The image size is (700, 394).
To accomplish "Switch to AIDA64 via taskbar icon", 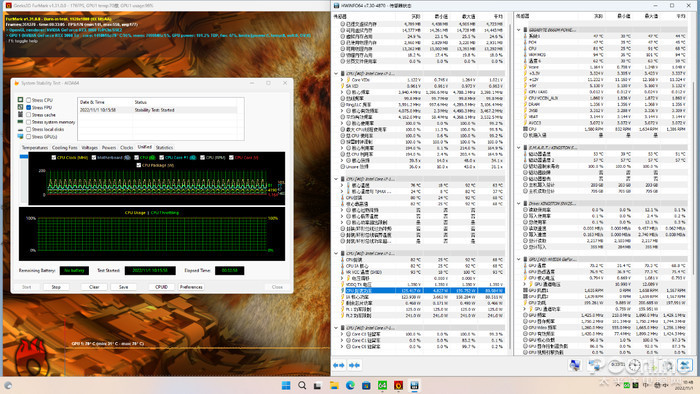I will [382, 385].
